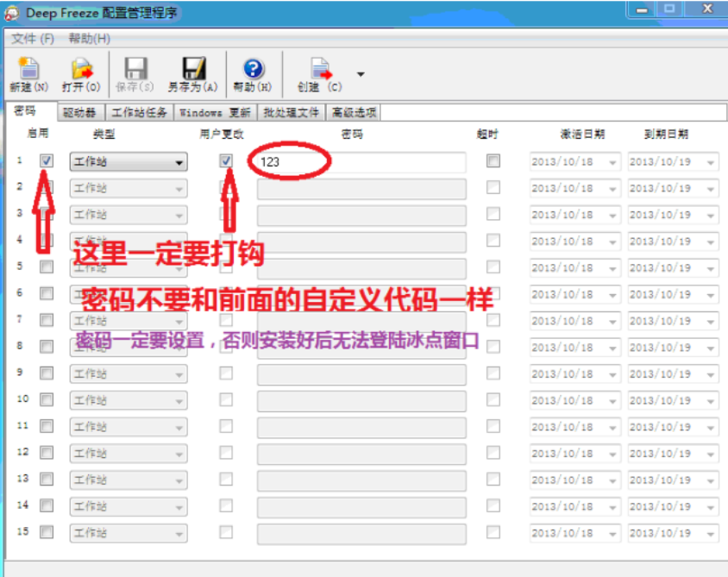The width and height of the screenshot is (728, 577).
Task: Click the 保存 (Save) floppy disk icon
Action: click(135, 70)
